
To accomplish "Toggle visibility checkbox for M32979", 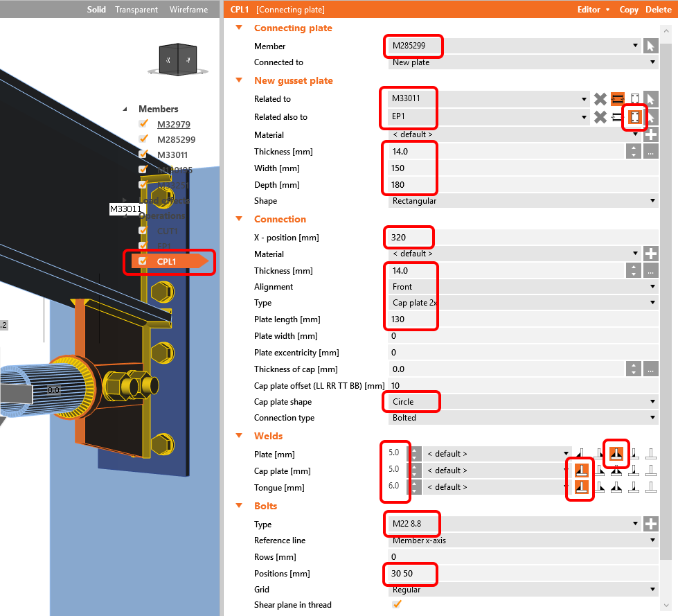I will coord(143,124).
